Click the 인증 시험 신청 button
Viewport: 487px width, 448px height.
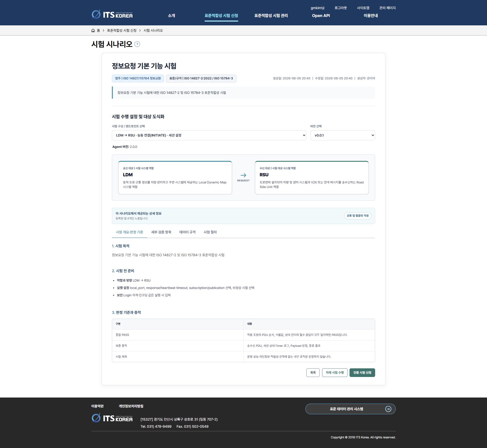click(x=362, y=372)
